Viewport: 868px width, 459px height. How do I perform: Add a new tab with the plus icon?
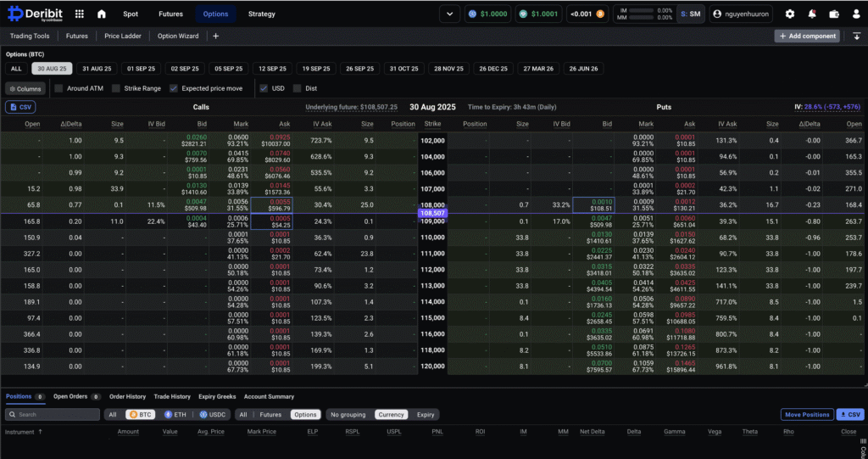[x=215, y=36]
